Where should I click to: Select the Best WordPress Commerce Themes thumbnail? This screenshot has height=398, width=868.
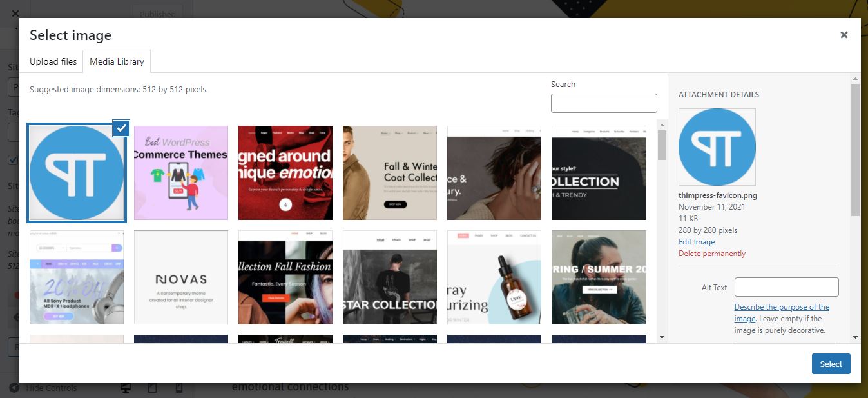tap(181, 173)
